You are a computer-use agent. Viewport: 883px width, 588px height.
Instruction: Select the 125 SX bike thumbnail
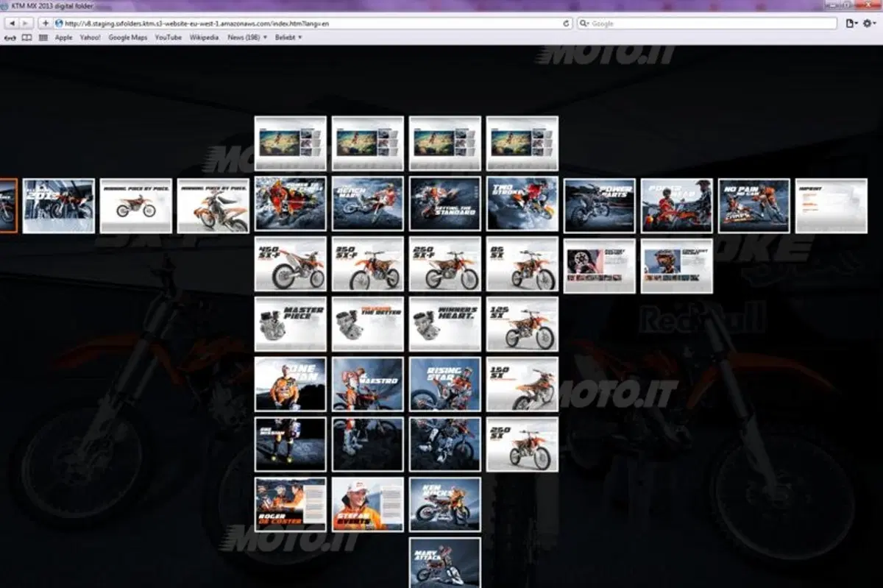(522, 325)
